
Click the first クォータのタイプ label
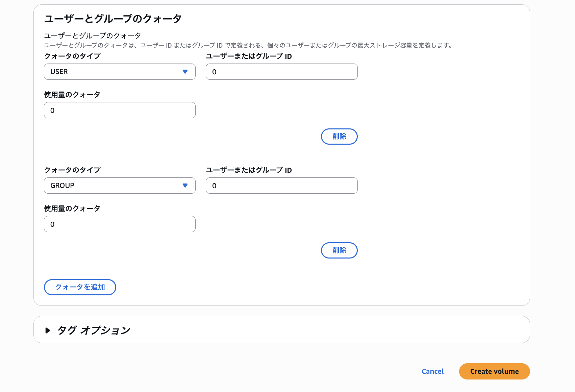coord(72,56)
